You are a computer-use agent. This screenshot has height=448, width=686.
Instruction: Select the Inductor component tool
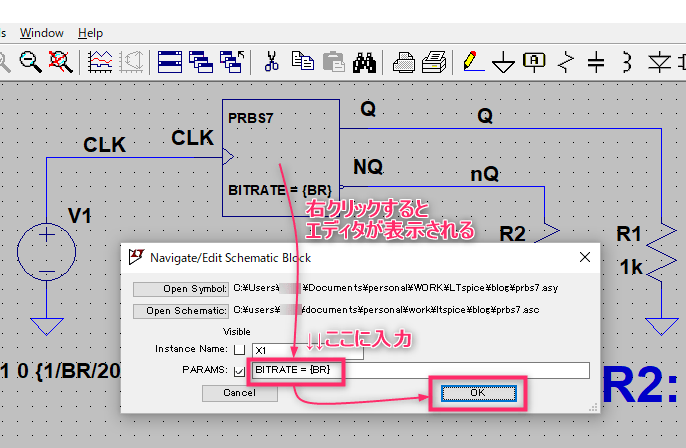pyautogui.click(x=627, y=62)
